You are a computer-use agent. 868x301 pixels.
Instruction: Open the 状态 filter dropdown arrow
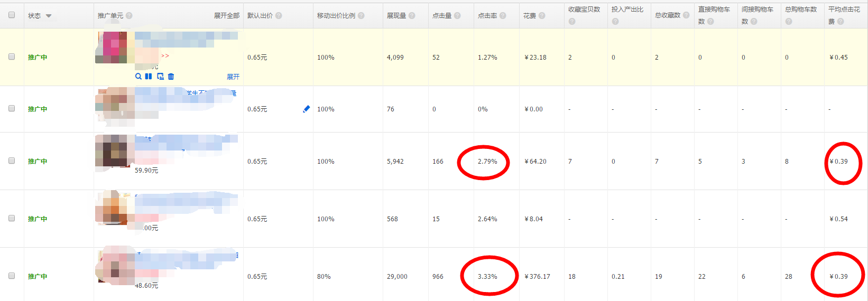(x=49, y=16)
